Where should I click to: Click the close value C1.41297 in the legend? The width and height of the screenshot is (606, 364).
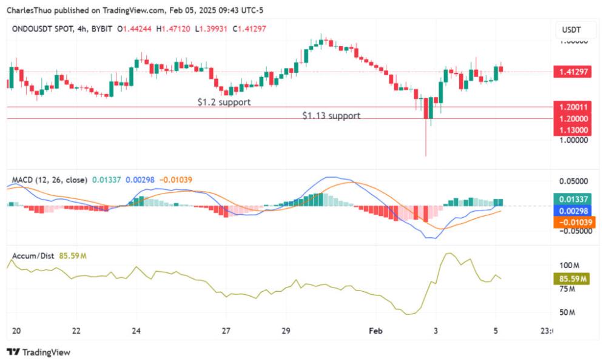point(249,29)
